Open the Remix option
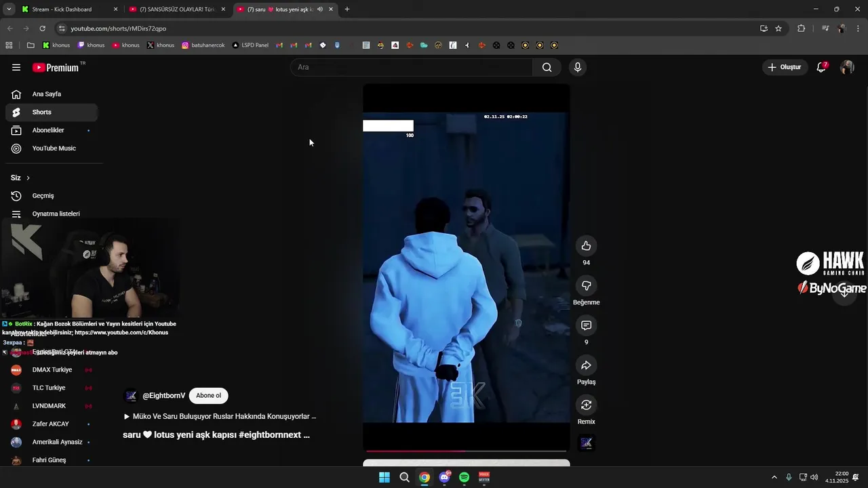This screenshot has width=868, height=488. (586, 405)
